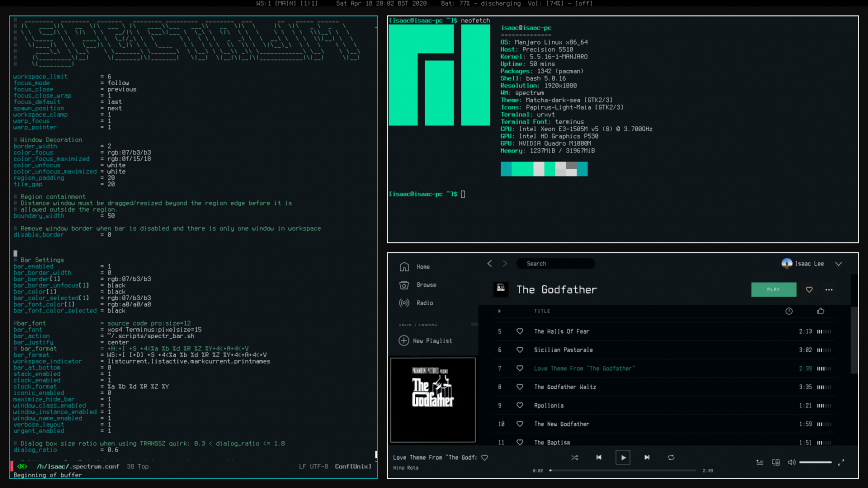The height and width of the screenshot is (488, 868).
Task: Go back with the left arrow in Spotify
Action: 490,263
